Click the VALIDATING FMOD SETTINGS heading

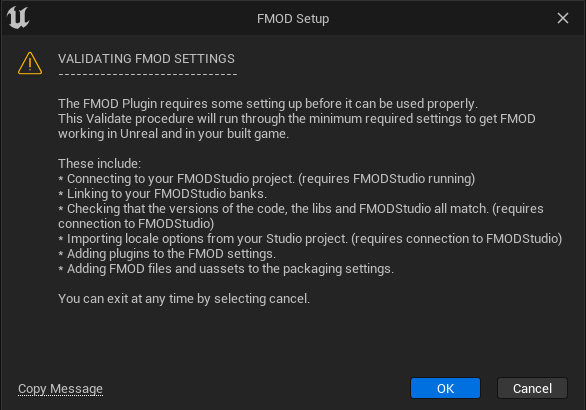146,59
